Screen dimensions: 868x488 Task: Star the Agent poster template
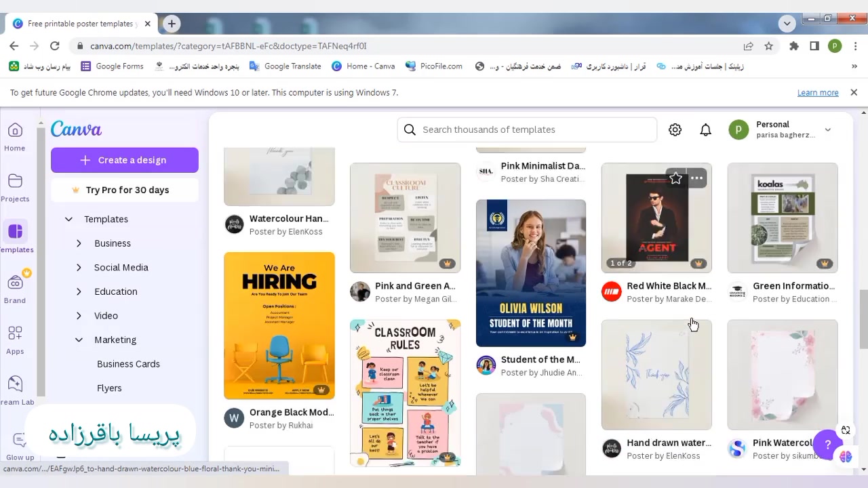675,178
